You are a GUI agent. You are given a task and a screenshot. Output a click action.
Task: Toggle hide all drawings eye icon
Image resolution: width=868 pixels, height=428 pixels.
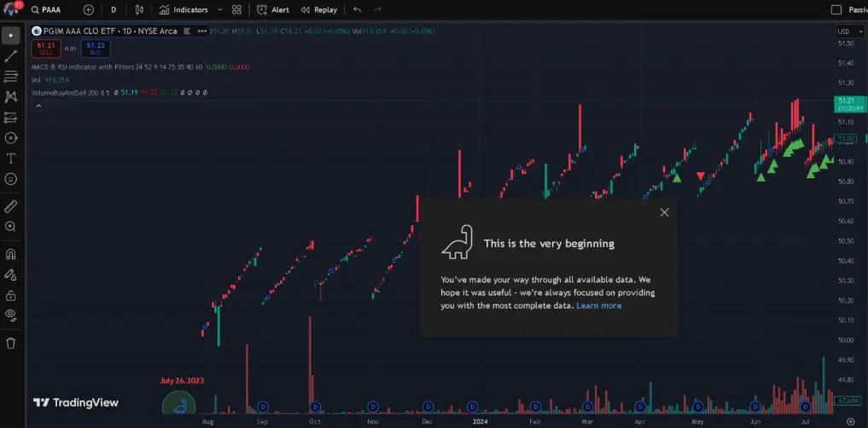[10, 315]
